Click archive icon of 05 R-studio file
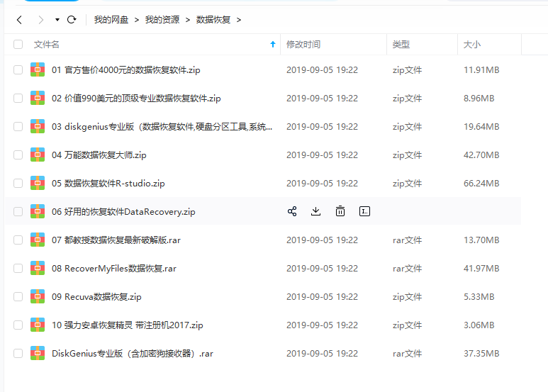 [x=38, y=183]
